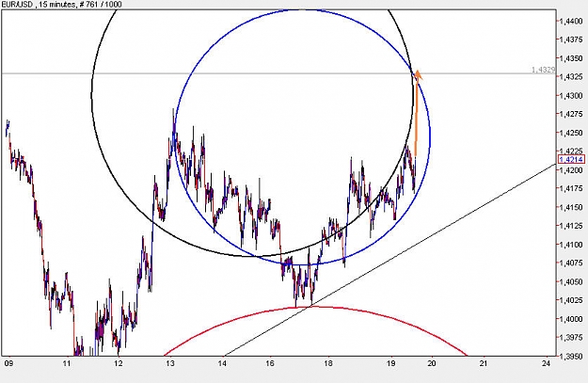Click price axis label 1,4125
Image resolution: width=588 pixels, height=383 pixels.
pyautogui.click(x=571, y=226)
